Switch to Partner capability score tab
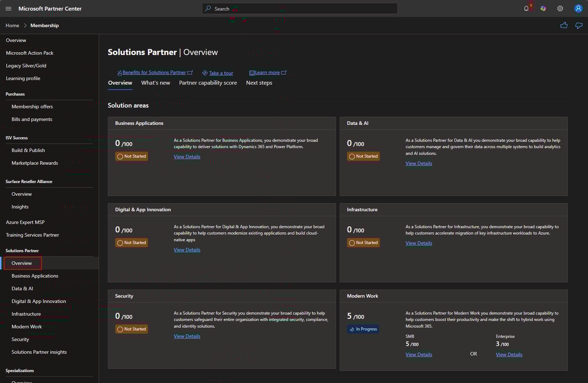This screenshot has width=588, height=383. click(x=208, y=83)
